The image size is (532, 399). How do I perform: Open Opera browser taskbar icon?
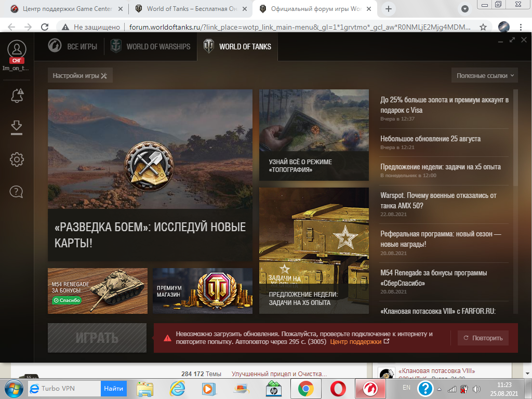click(338, 389)
